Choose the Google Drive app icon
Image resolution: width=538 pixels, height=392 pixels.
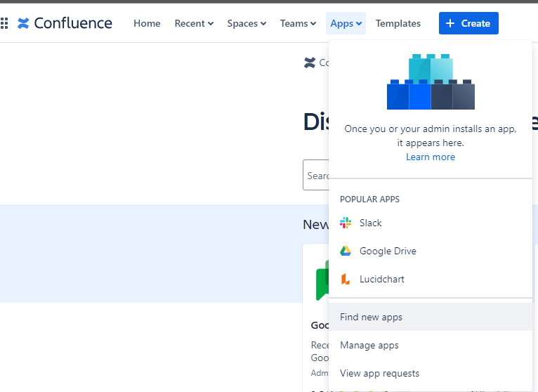pos(346,251)
